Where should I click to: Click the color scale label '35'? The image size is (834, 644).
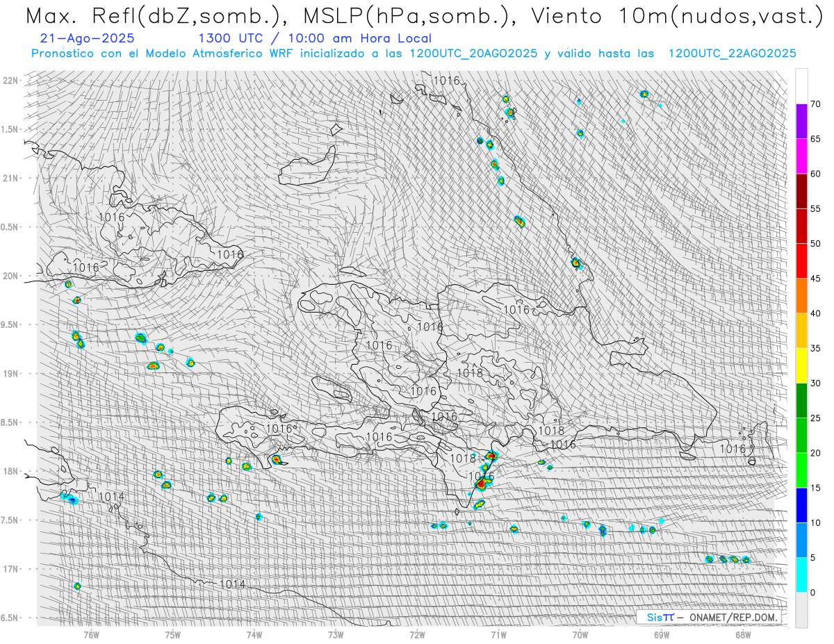pyautogui.click(x=815, y=348)
